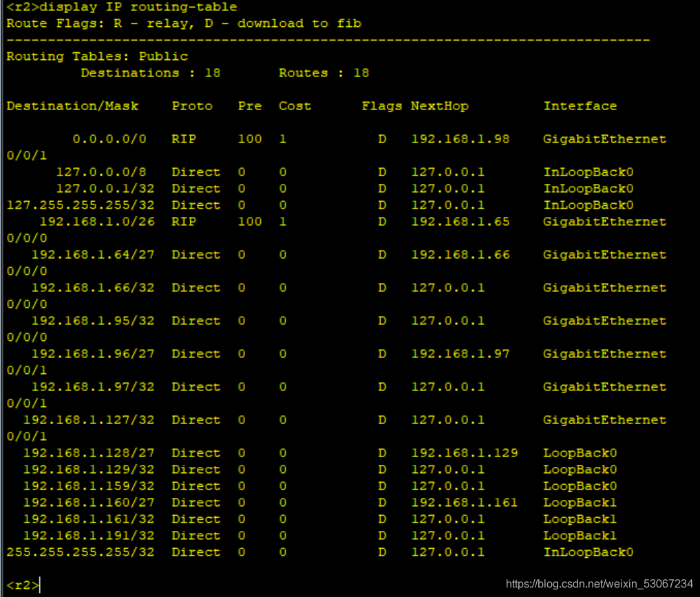Select destination 192.168.1.66/32
Viewport: 700px width, 597px height.
(93, 288)
